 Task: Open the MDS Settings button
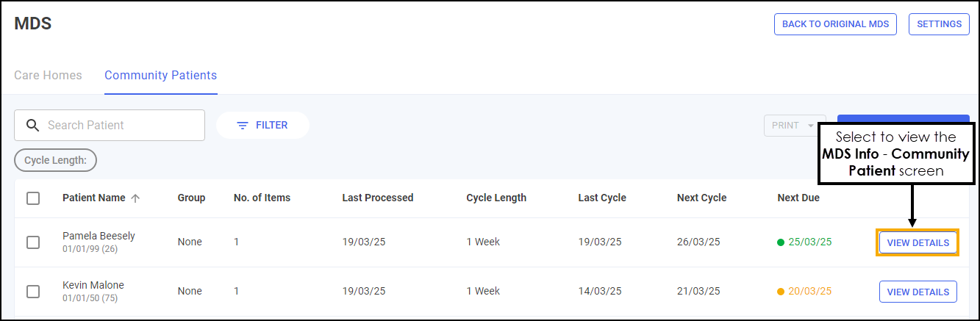pyautogui.click(x=939, y=24)
